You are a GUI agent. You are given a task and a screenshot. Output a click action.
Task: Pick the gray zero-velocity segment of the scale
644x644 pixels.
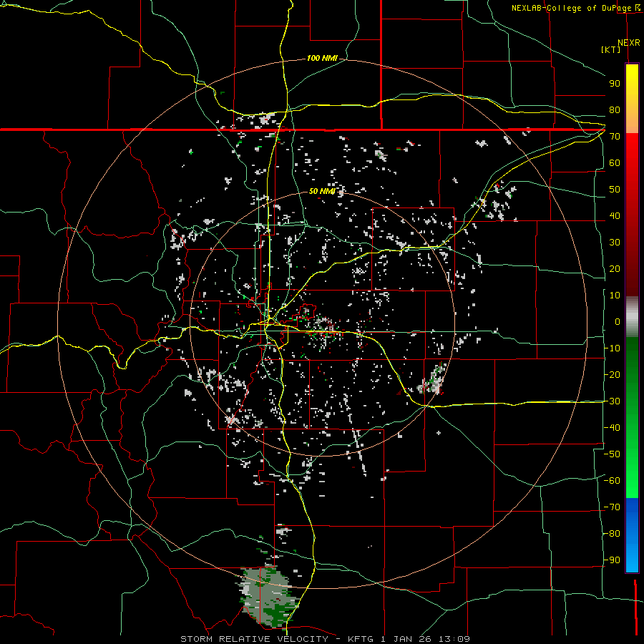click(632, 317)
